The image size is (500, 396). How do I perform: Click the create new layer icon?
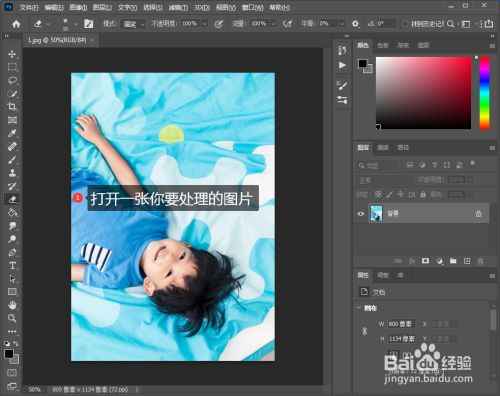pyautogui.click(x=467, y=261)
